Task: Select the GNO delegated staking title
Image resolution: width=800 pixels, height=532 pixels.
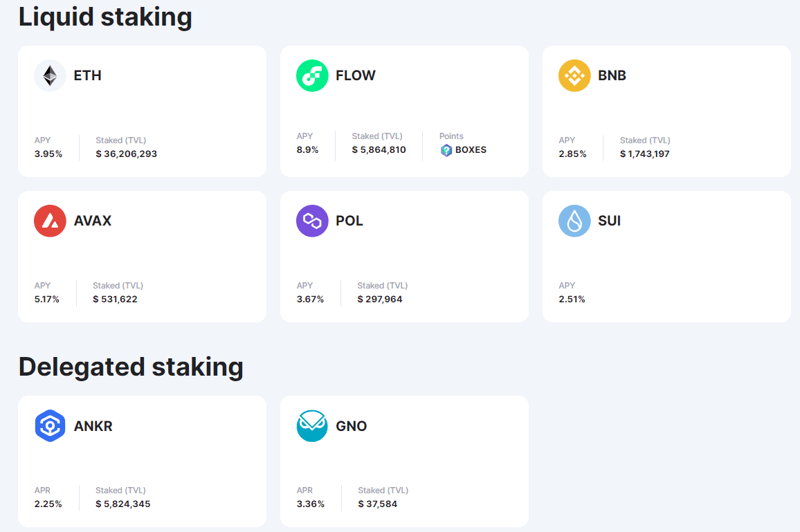Action: [x=351, y=426]
